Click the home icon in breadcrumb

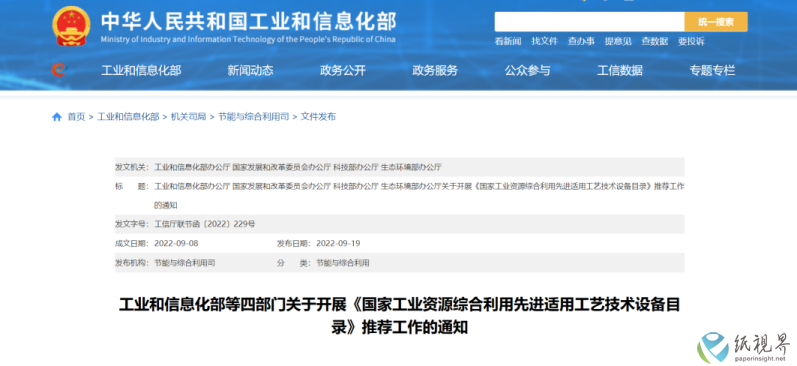(57, 117)
